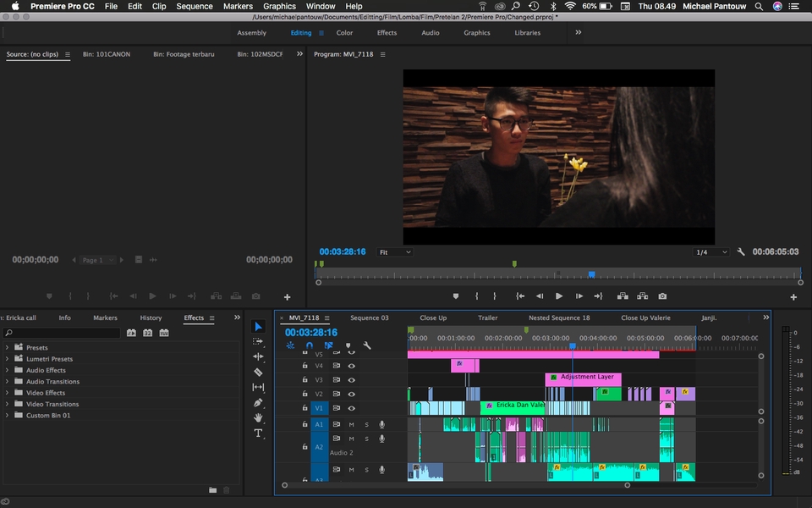Viewport: 812px width, 508px height.
Task: Toggle lock on track V4
Action: coord(304,366)
